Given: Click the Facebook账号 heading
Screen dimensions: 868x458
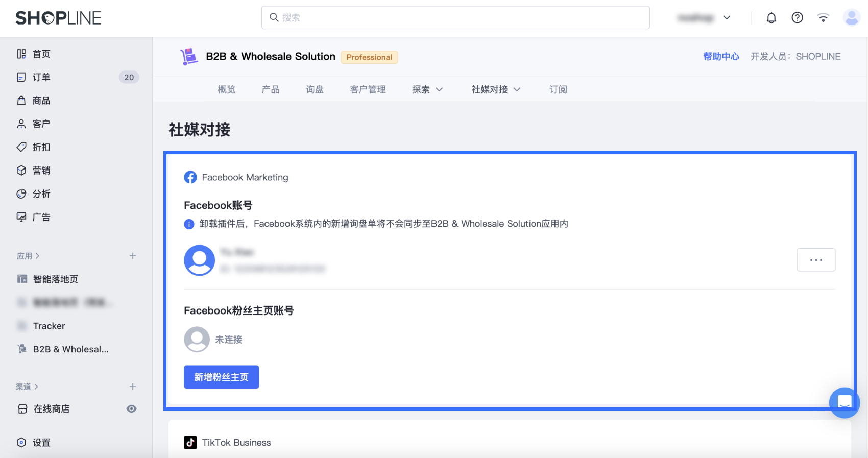Looking at the screenshot, I should [x=218, y=205].
